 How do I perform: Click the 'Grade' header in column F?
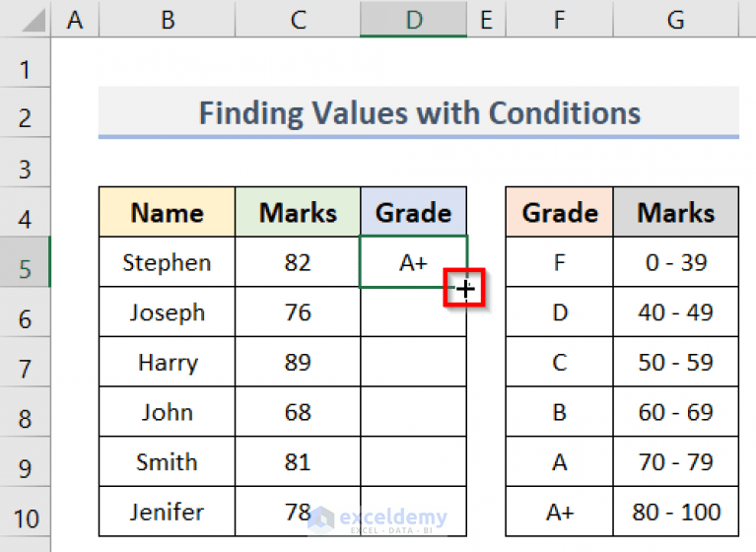(x=559, y=212)
